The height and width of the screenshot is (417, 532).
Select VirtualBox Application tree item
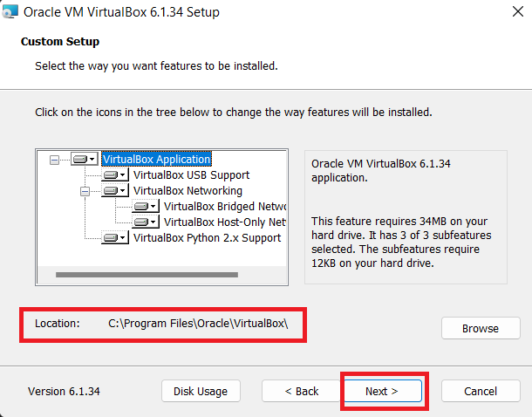[156, 159]
